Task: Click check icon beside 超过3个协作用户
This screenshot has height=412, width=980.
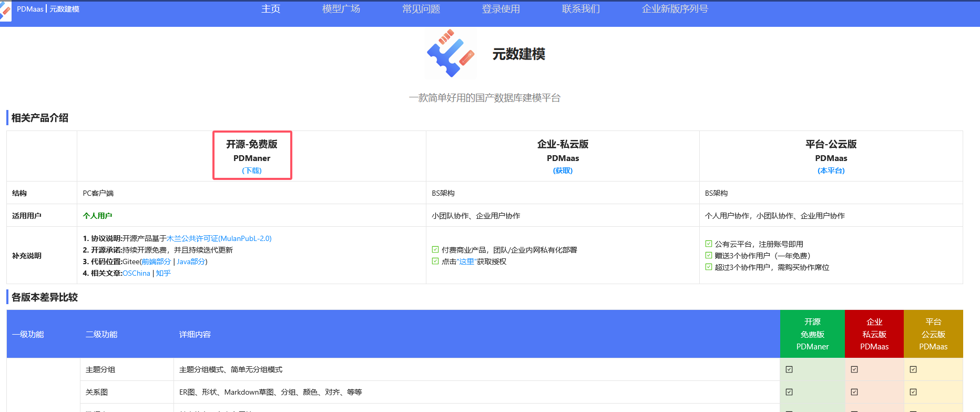Action: 709,267
